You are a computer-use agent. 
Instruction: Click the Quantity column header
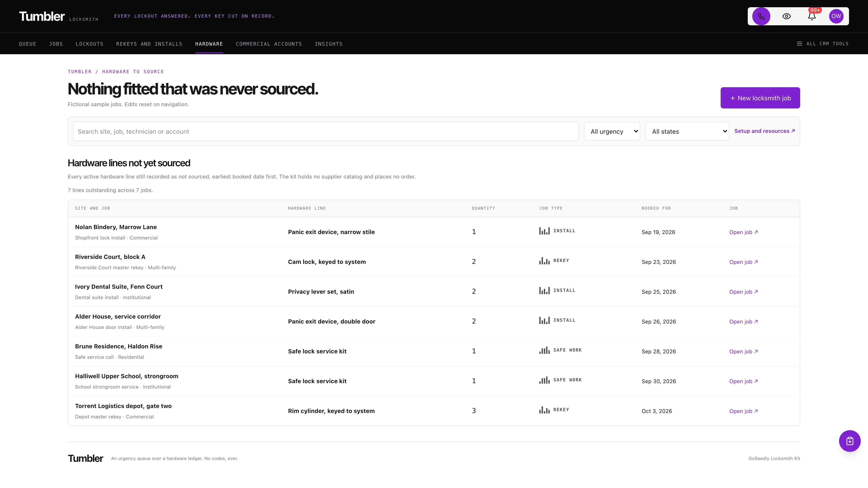click(x=484, y=209)
